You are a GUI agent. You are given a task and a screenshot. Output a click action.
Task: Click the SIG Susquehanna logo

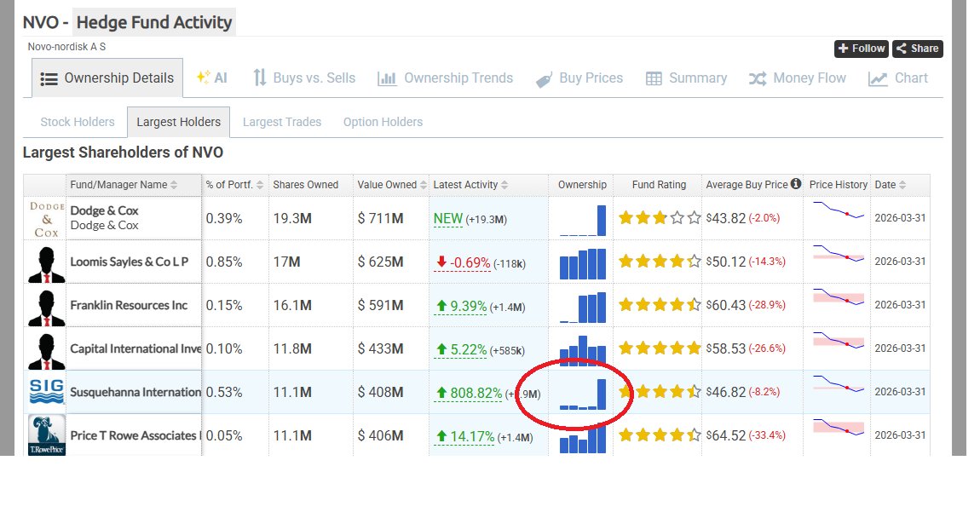point(47,392)
